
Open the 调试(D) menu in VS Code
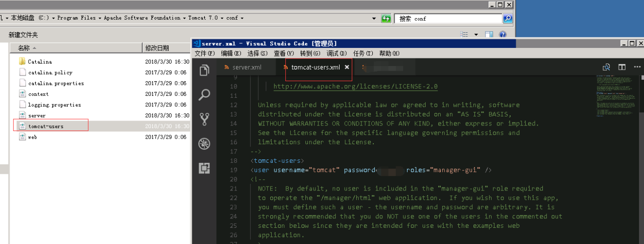point(337,53)
